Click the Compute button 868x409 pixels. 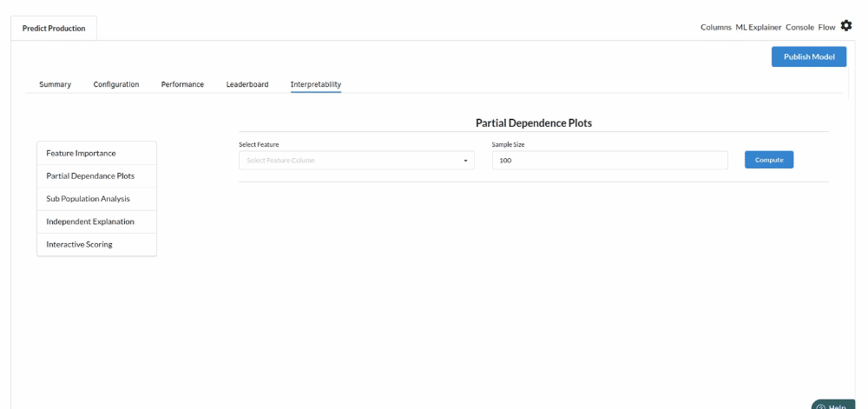pos(768,160)
